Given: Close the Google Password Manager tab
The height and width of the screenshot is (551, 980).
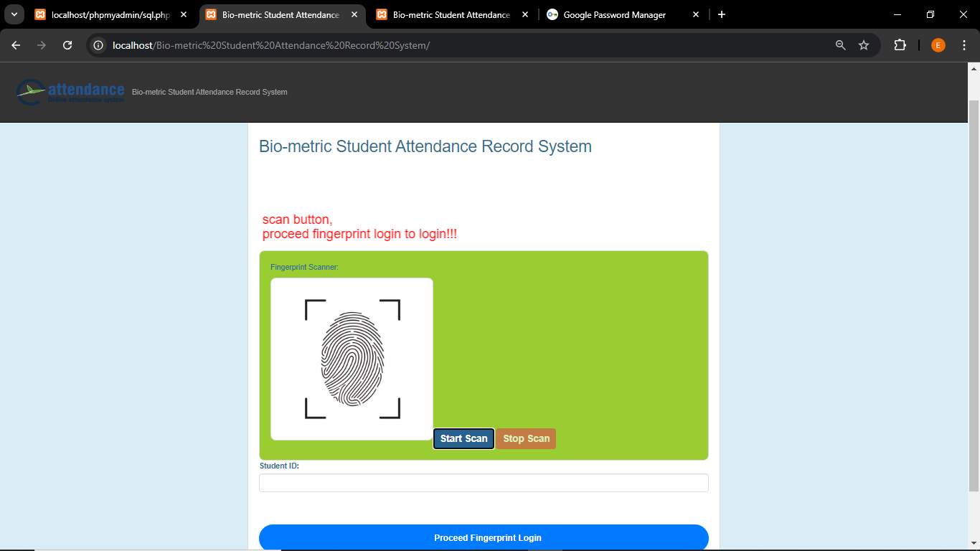Looking at the screenshot, I should coord(696,15).
